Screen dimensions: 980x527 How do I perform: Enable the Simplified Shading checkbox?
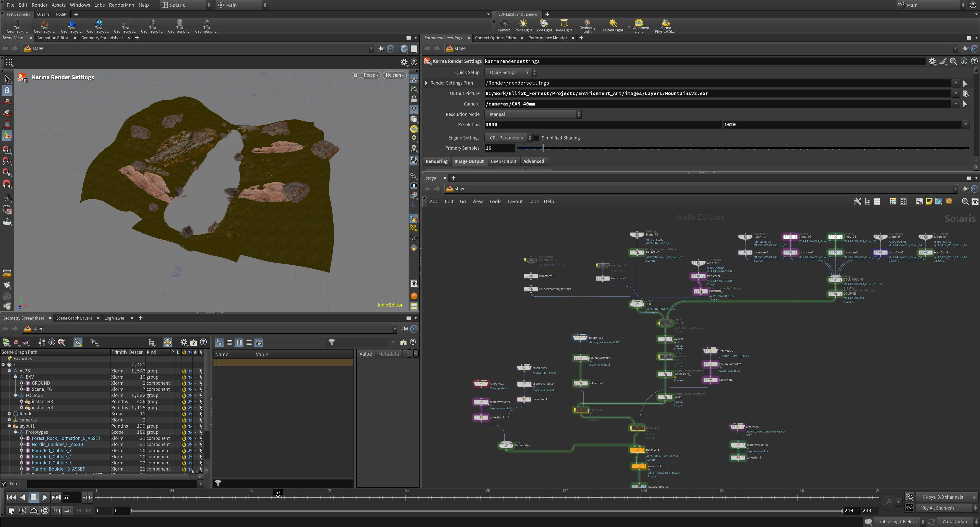(536, 138)
